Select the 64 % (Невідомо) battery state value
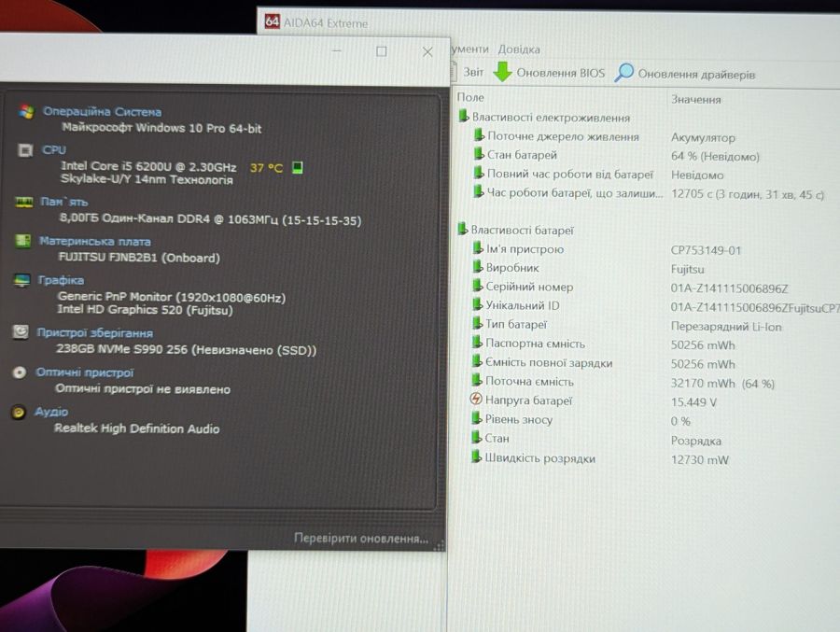840x632 pixels. tap(715, 157)
